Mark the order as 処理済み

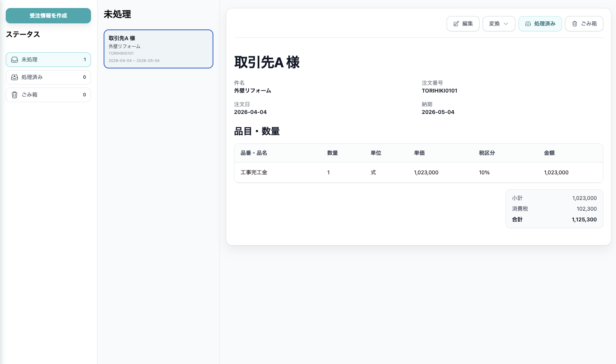[x=540, y=23]
